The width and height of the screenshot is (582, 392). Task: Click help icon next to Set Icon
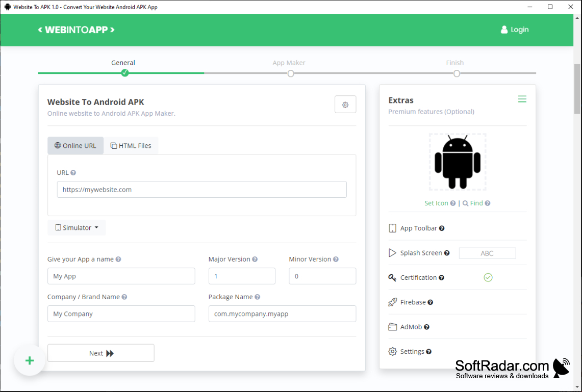pos(453,203)
